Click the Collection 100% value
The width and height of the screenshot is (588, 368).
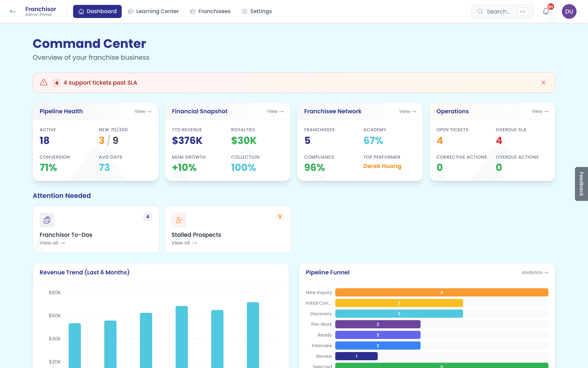(x=243, y=167)
